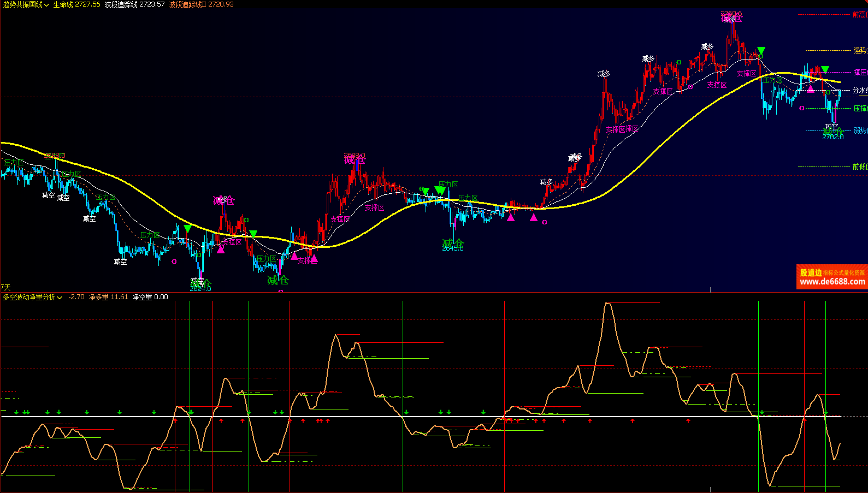This screenshot has width=868, height=493.
Task: Click the orange 波段追踪线II 2720.93 legend
Action: click(x=201, y=4)
